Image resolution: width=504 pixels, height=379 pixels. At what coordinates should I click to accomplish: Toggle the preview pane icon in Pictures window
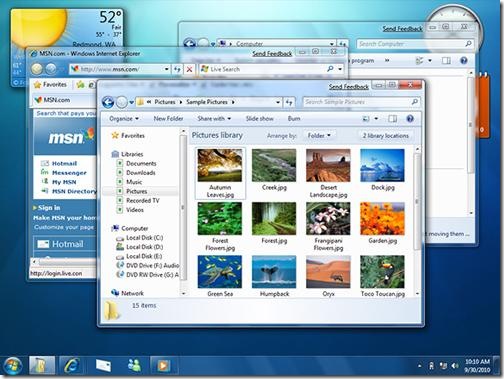point(392,119)
